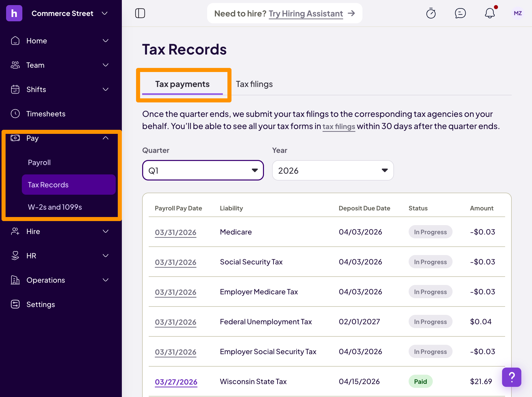Image resolution: width=532 pixels, height=397 pixels.
Task: Expand the Shifts menu chevron
Action: click(106, 89)
